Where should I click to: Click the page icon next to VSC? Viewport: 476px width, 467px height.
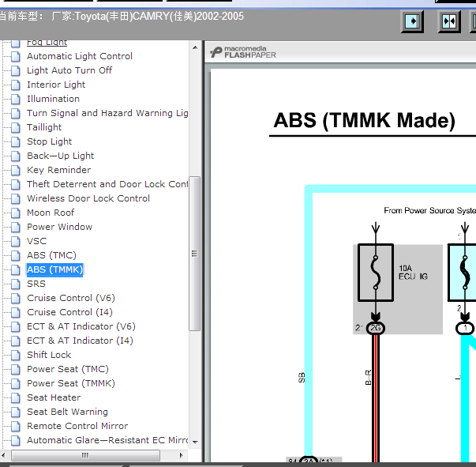(x=16, y=242)
